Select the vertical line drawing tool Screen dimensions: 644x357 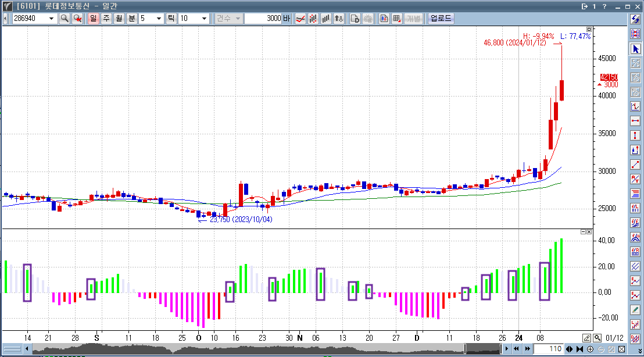635,135
